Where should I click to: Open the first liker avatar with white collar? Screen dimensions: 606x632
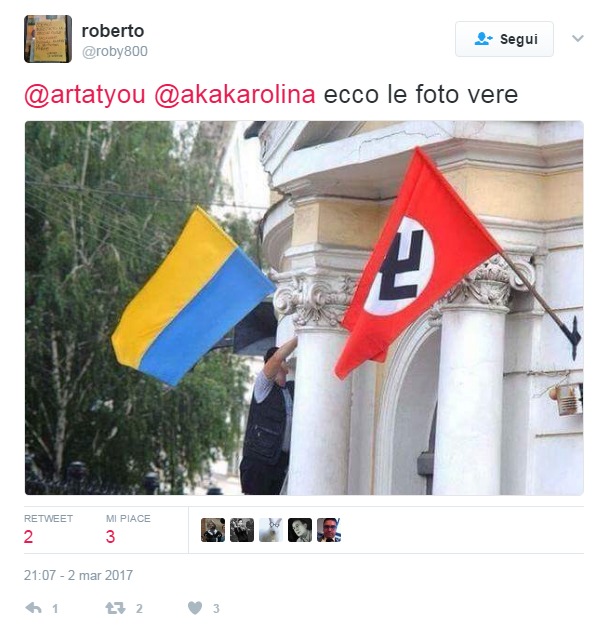click(213, 530)
